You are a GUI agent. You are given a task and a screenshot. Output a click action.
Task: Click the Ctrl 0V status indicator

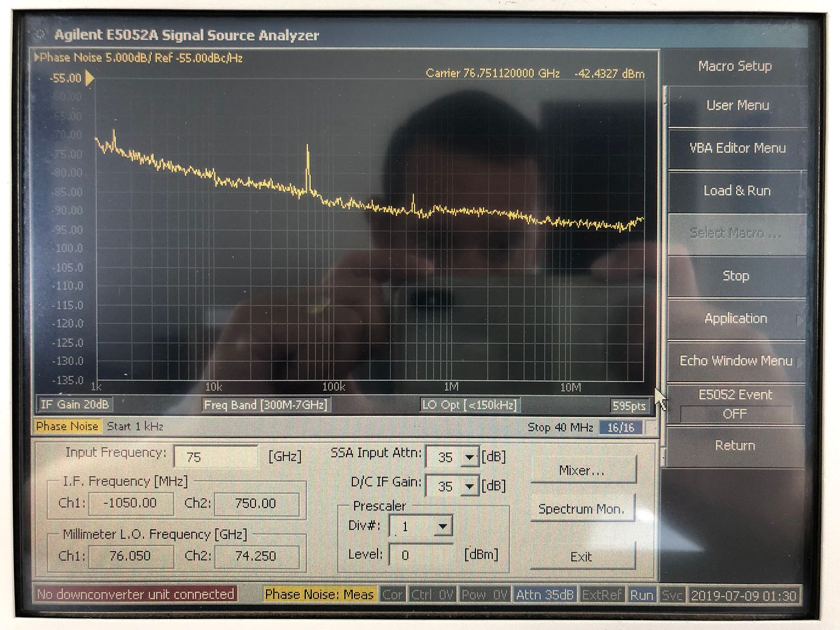click(432, 595)
